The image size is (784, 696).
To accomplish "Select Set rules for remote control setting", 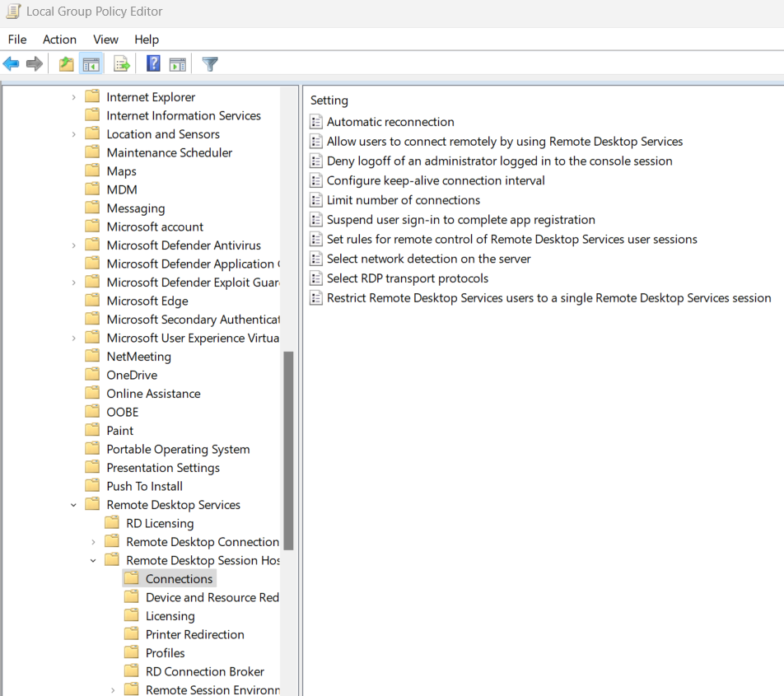I will 512,239.
